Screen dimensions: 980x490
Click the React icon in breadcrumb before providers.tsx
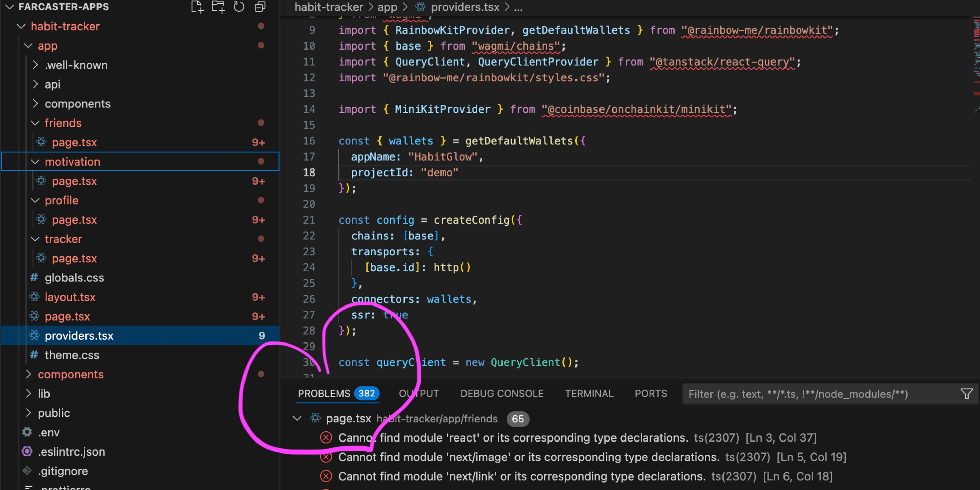click(x=420, y=6)
